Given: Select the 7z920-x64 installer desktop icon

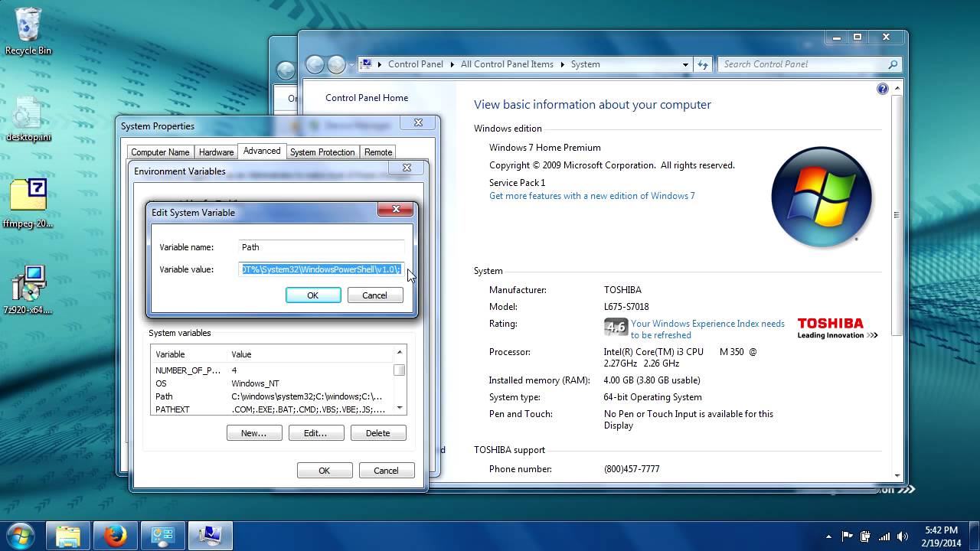Looking at the screenshot, I should pyautogui.click(x=28, y=291).
